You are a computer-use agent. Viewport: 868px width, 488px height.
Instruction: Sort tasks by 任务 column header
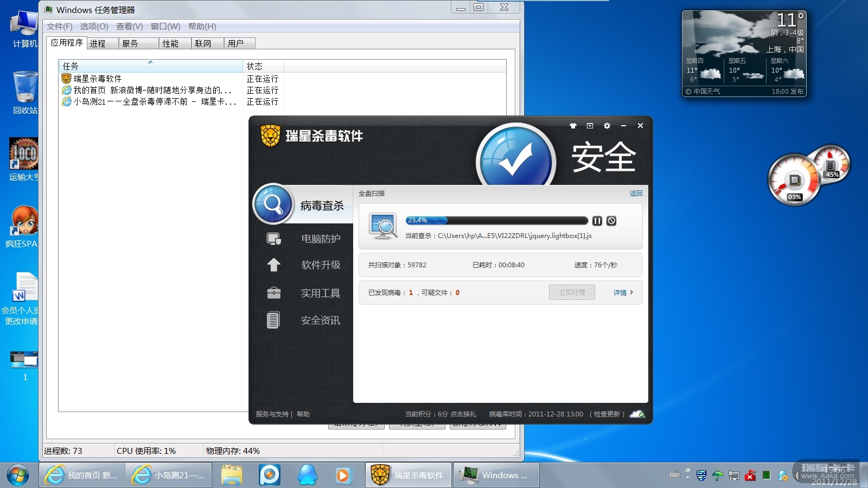tap(151, 66)
